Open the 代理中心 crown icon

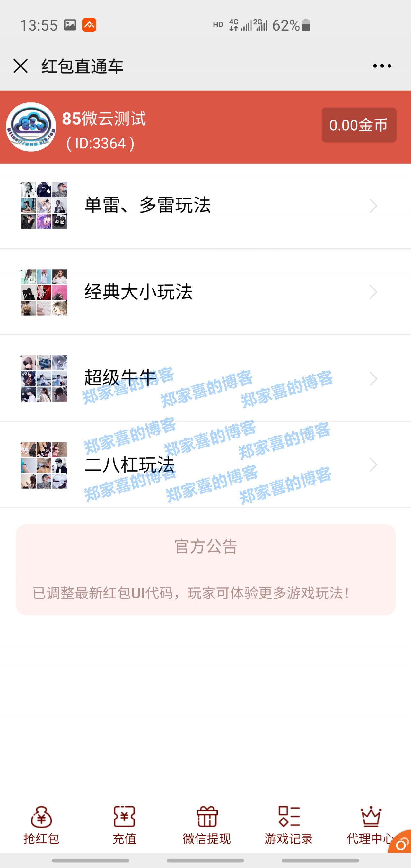[371, 817]
